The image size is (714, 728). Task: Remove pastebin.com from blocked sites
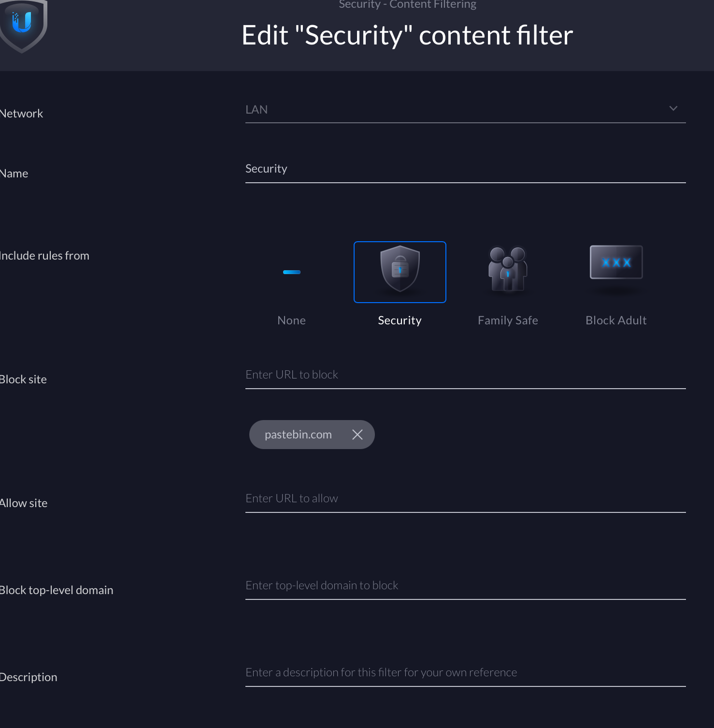(x=357, y=435)
